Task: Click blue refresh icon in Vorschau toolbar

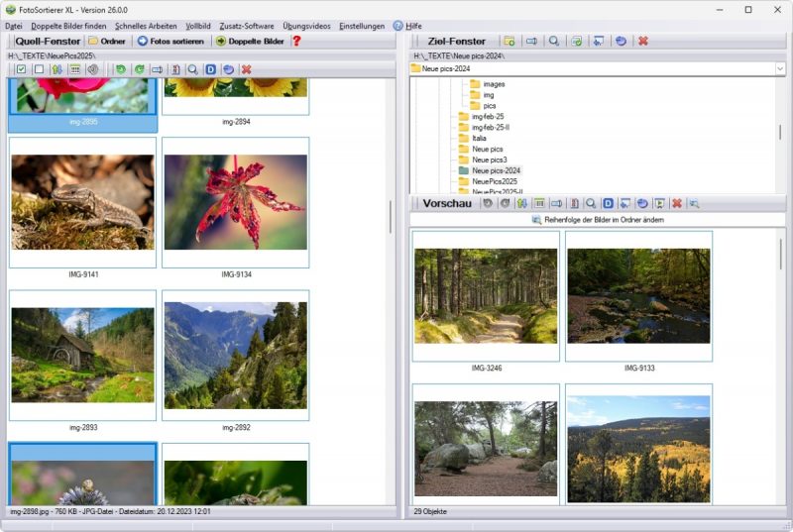Action: [x=642, y=203]
